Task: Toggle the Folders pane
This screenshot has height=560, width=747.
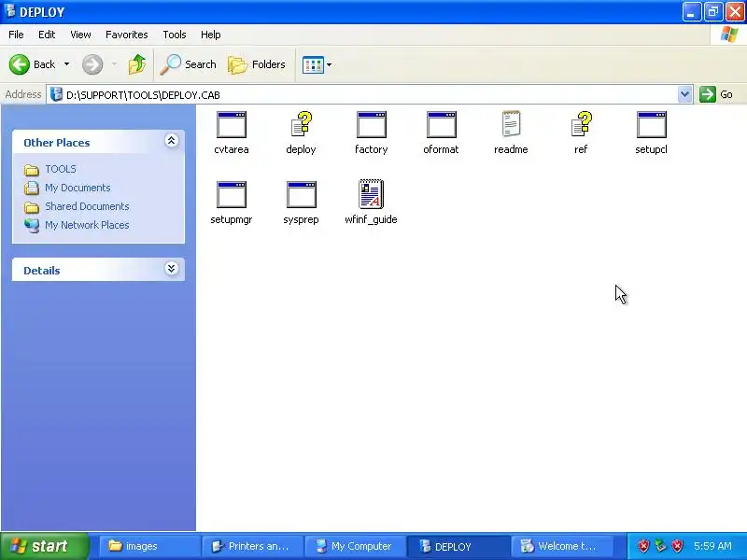Action: pos(257,64)
